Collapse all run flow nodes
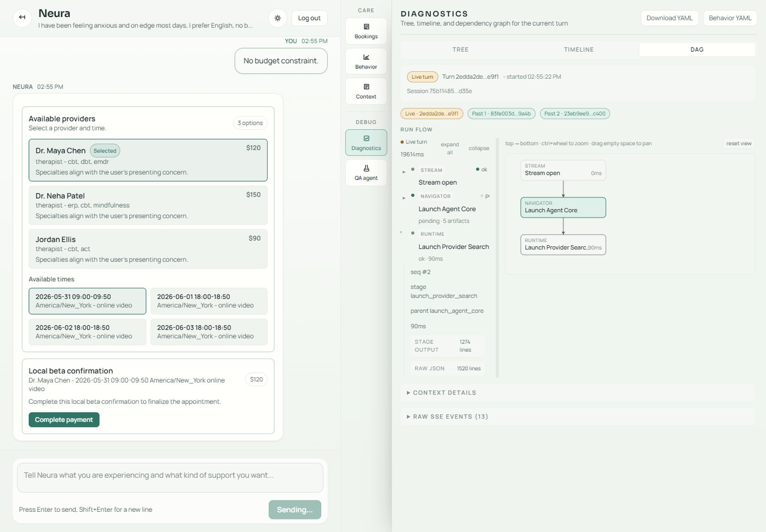The image size is (766, 532). [479, 148]
